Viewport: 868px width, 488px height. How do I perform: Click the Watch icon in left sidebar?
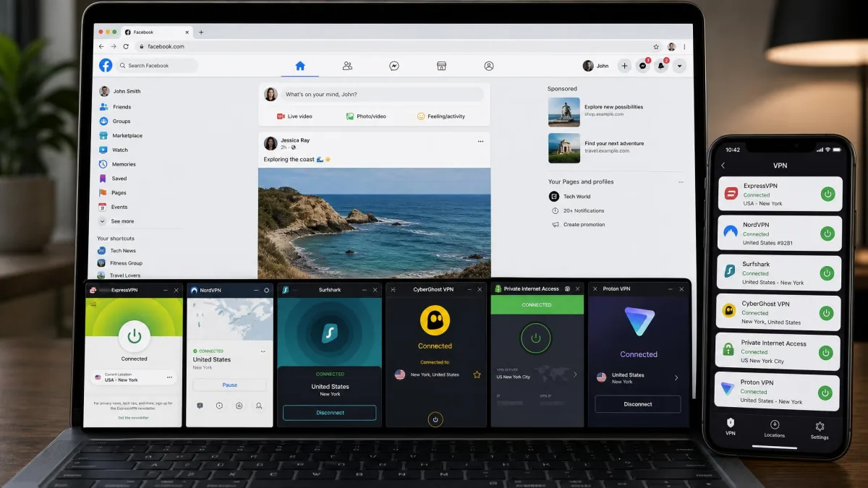pos(104,150)
